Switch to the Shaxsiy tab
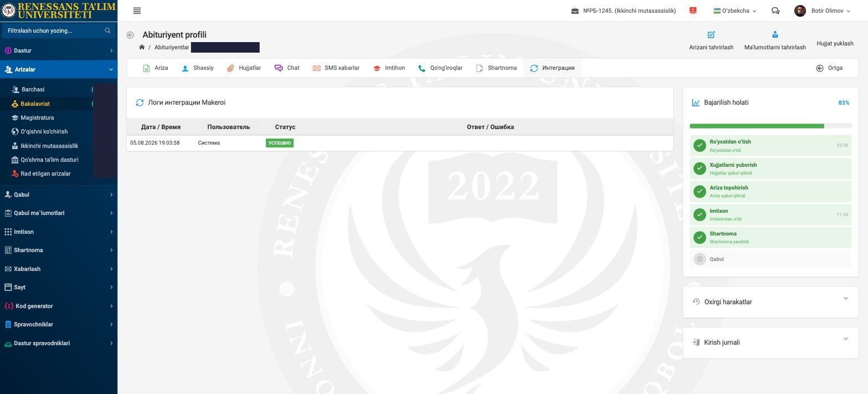Screen dimensions: 868x394 point(198,68)
